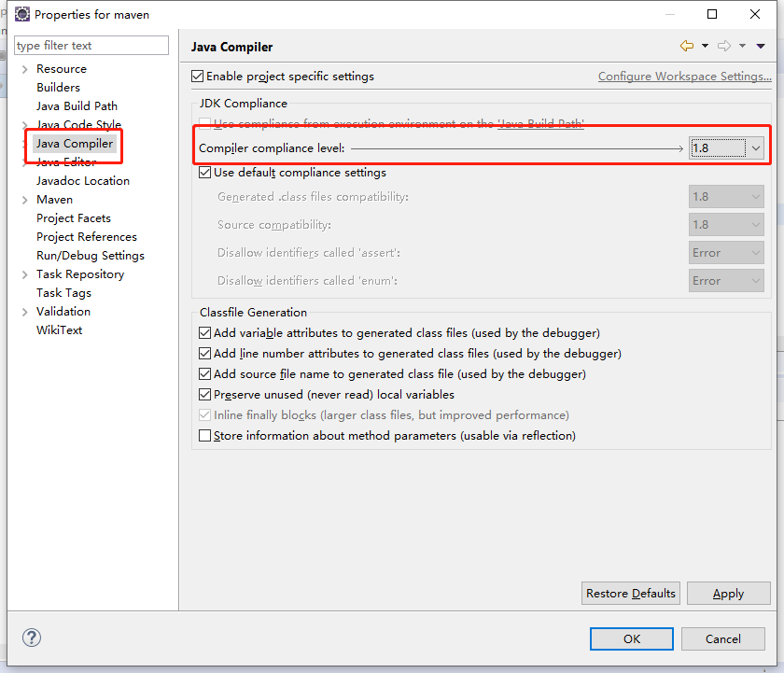Screen dimensions: 784x673
Task: Enable Store information about method parameters
Action: coord(204,436)
